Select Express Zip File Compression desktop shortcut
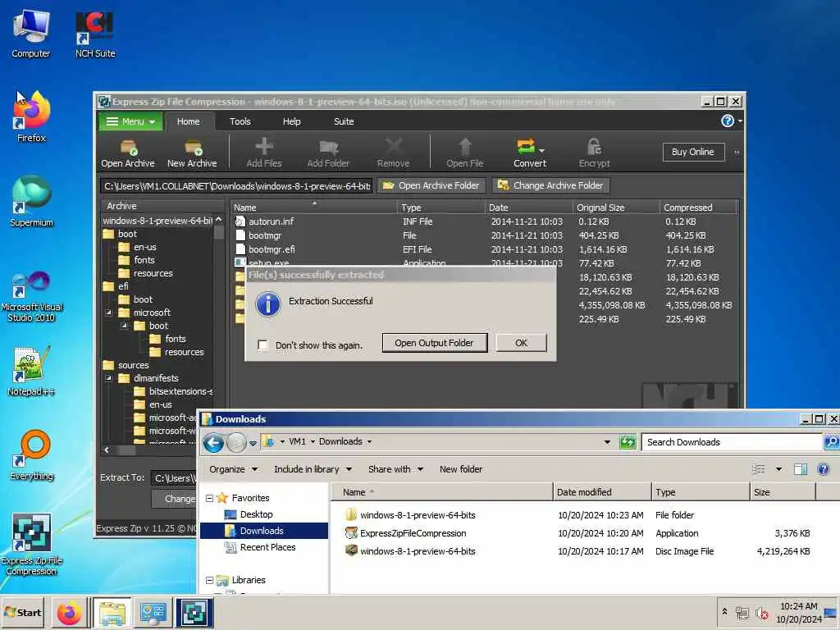840x630 pixels. pyautogui.click(x=31, y=545)
